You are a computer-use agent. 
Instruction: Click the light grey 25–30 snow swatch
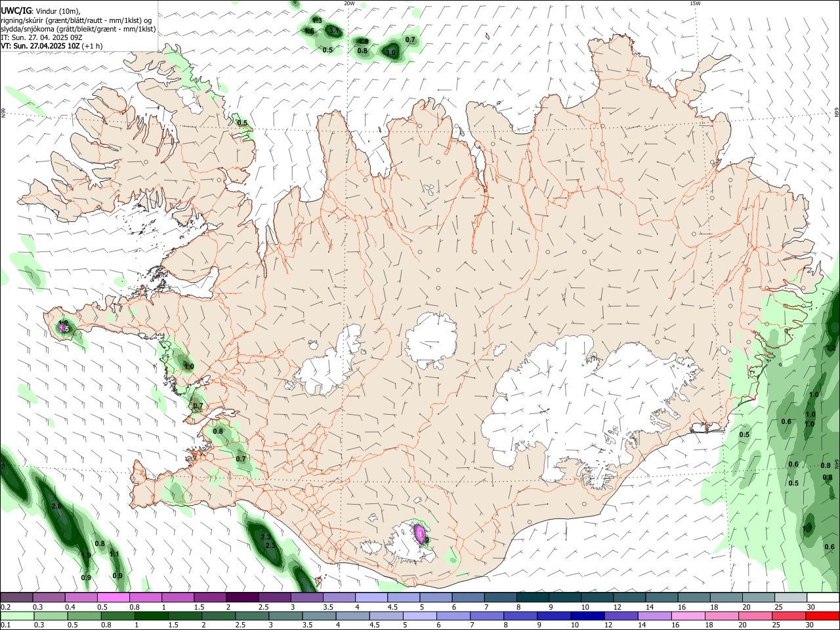click(791, 597)
